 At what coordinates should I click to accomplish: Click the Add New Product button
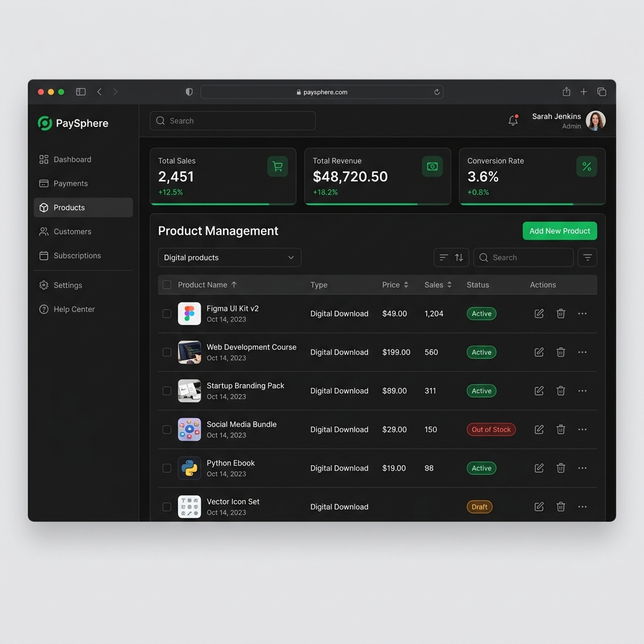tap(559, 231)
